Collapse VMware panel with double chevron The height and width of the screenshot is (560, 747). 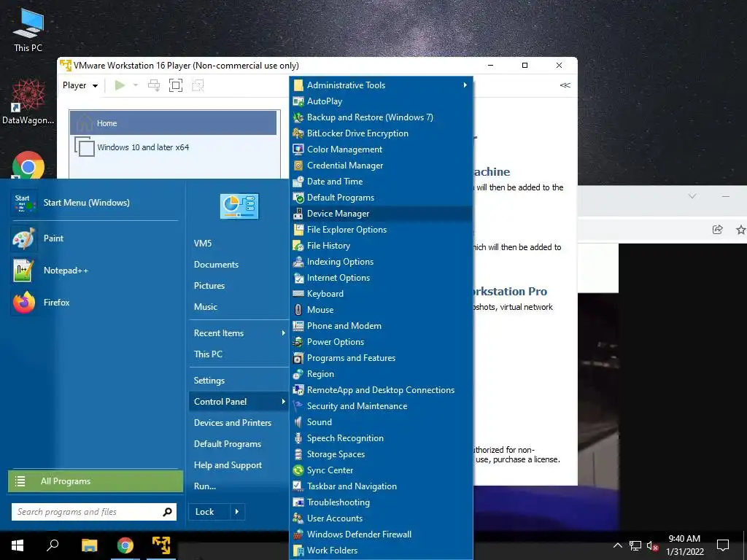[565, 85]
